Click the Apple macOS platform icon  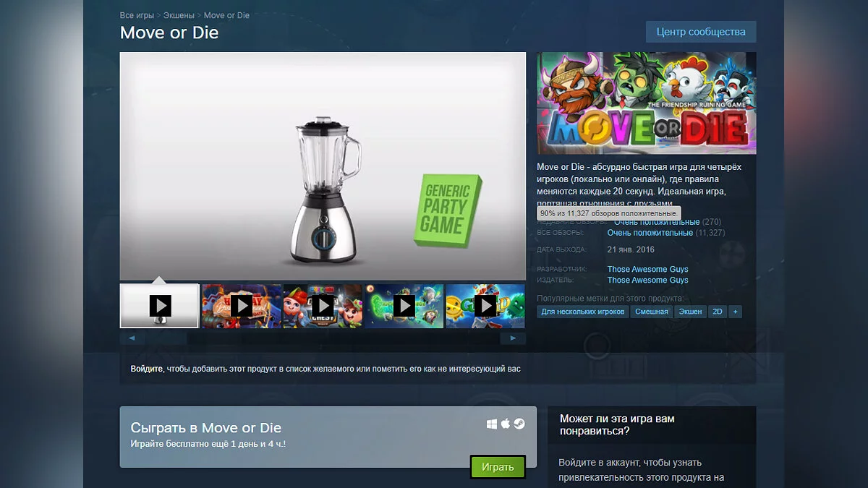(506, 424)
